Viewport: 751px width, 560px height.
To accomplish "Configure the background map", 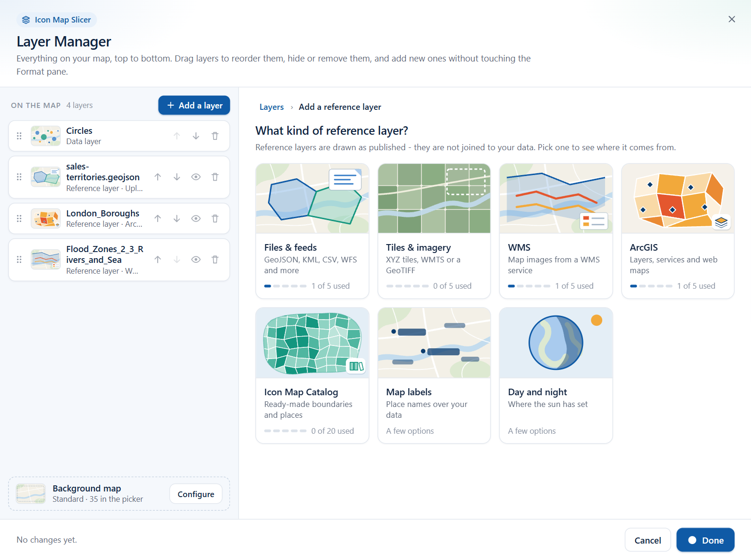I will point(196,494).
